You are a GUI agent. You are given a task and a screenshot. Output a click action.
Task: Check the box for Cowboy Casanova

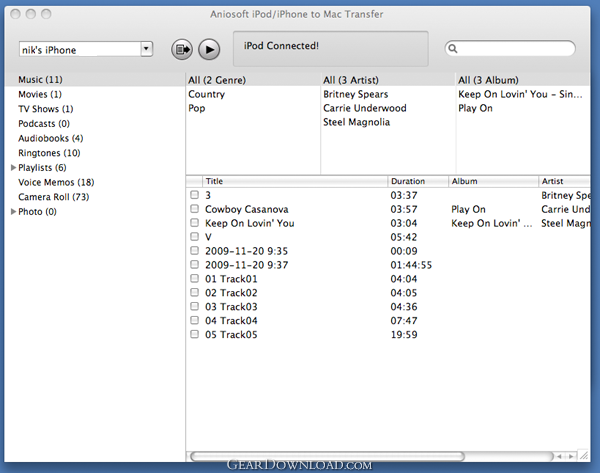[x=194, y=209]
